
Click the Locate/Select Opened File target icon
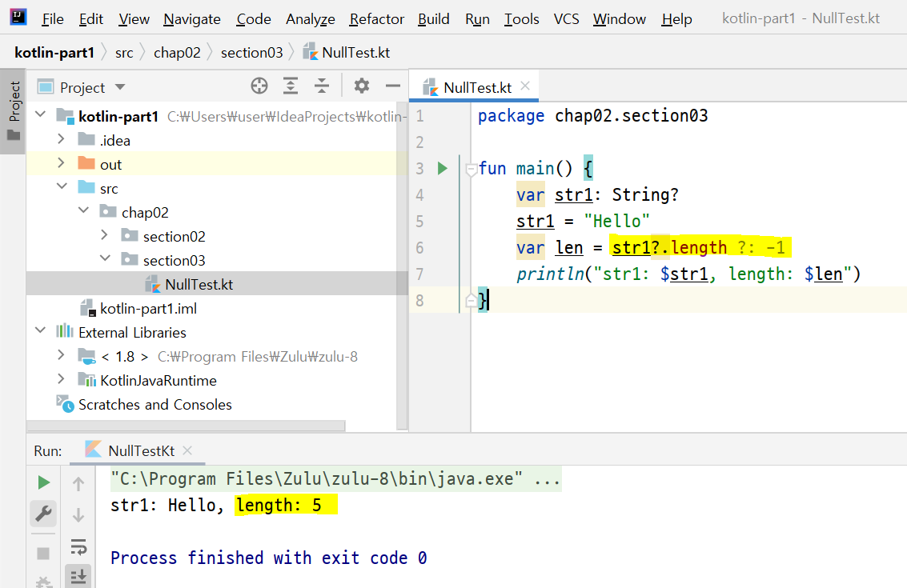[x=259, y=86]
